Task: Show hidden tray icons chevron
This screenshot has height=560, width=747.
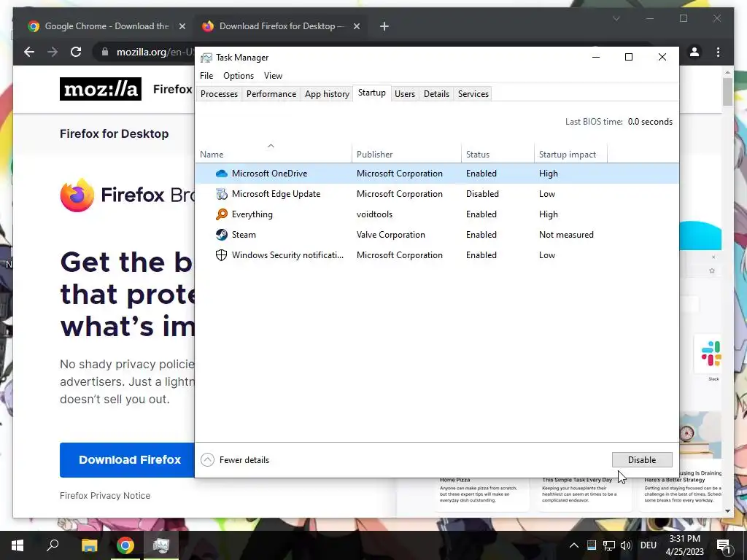Action: point(574,545)
